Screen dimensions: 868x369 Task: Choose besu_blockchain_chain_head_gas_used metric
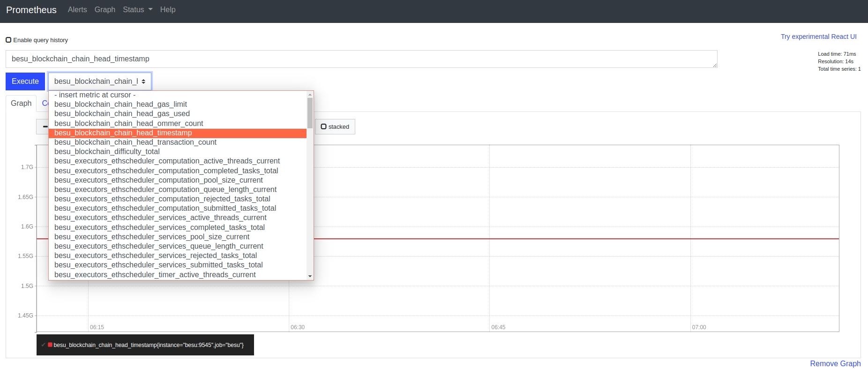pos(122,114)
